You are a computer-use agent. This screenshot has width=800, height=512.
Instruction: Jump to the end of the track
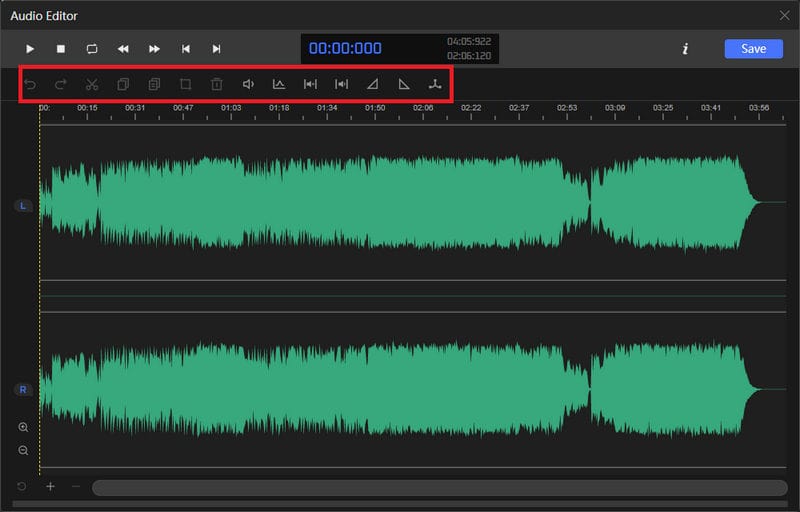216,49
